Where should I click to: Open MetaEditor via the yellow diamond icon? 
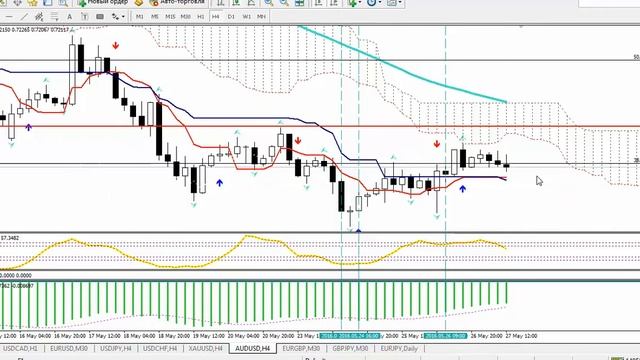(139, 2)
